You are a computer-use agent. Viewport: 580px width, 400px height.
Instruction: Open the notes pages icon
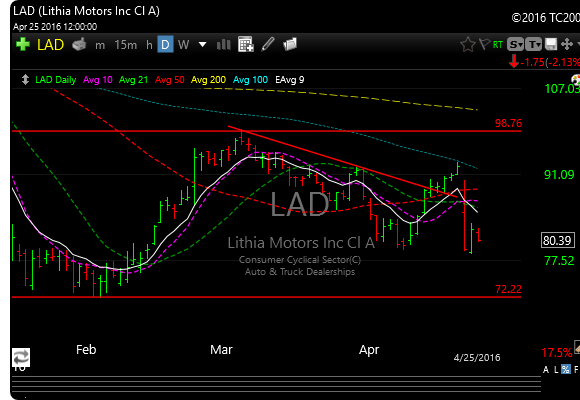(x=290, y=44)
